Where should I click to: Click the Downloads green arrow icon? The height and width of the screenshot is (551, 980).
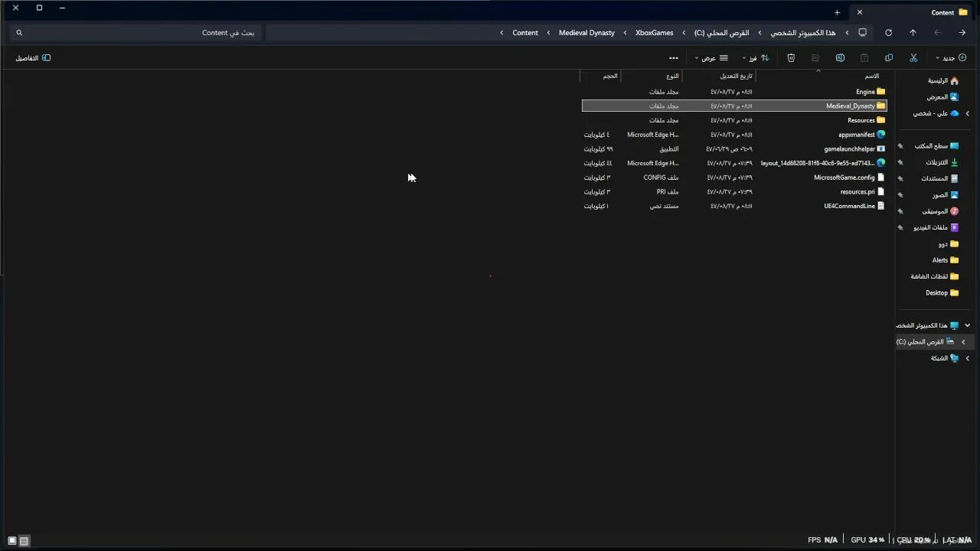tap(954, 162)
